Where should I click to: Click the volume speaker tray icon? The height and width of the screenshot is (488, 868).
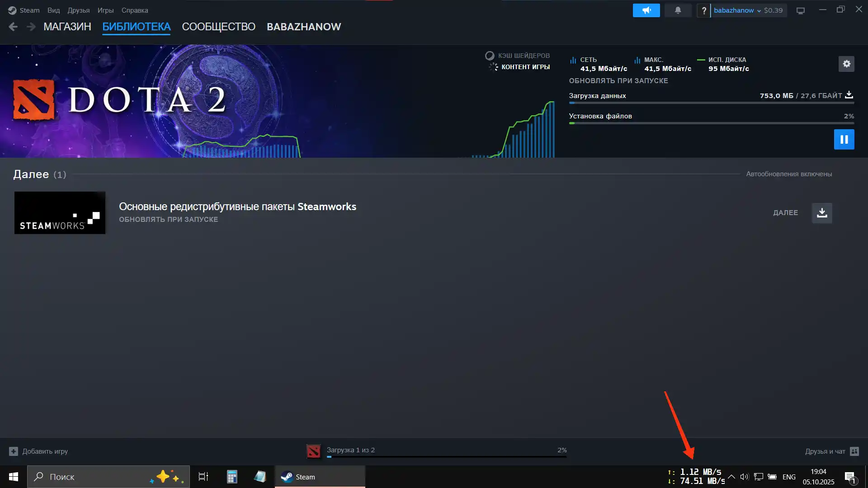(744, 477)
